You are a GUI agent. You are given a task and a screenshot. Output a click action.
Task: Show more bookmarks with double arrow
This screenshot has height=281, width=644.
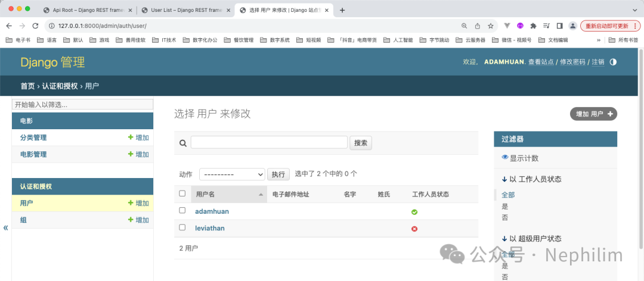click(x=599, y=40)
